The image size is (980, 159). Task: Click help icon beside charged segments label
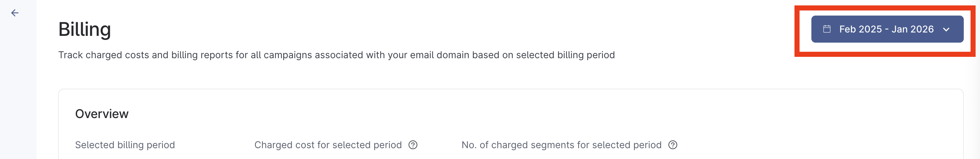pos(672,145)
